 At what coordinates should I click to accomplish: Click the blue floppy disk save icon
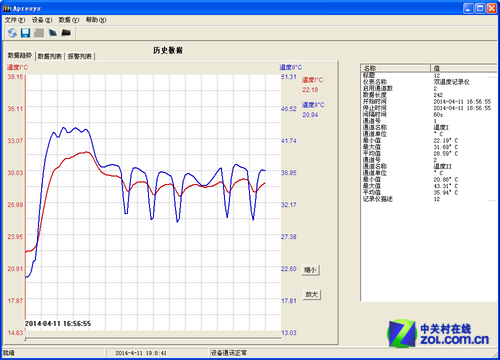tap(26, 33)
